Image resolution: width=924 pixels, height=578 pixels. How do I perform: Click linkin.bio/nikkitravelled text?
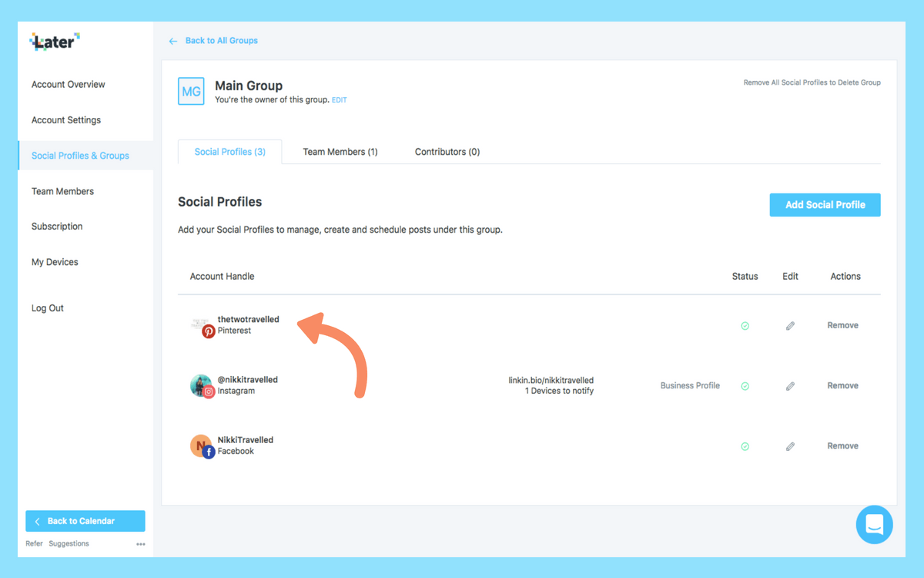551,380
